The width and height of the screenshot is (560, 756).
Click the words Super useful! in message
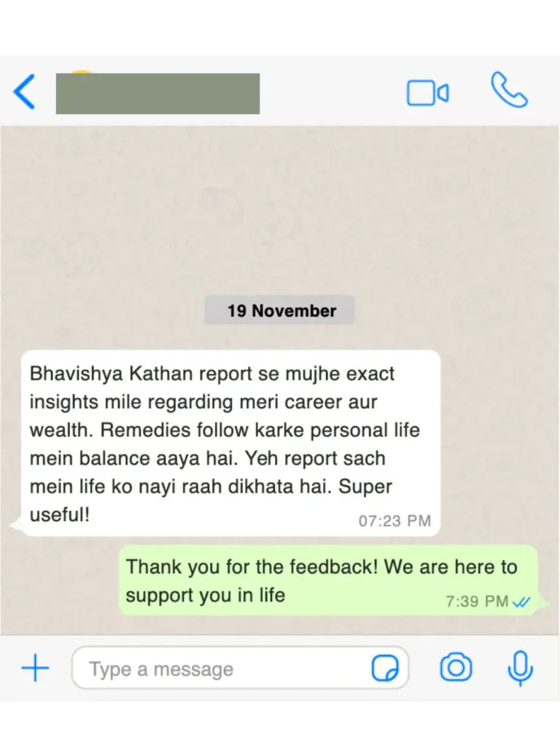211,500
